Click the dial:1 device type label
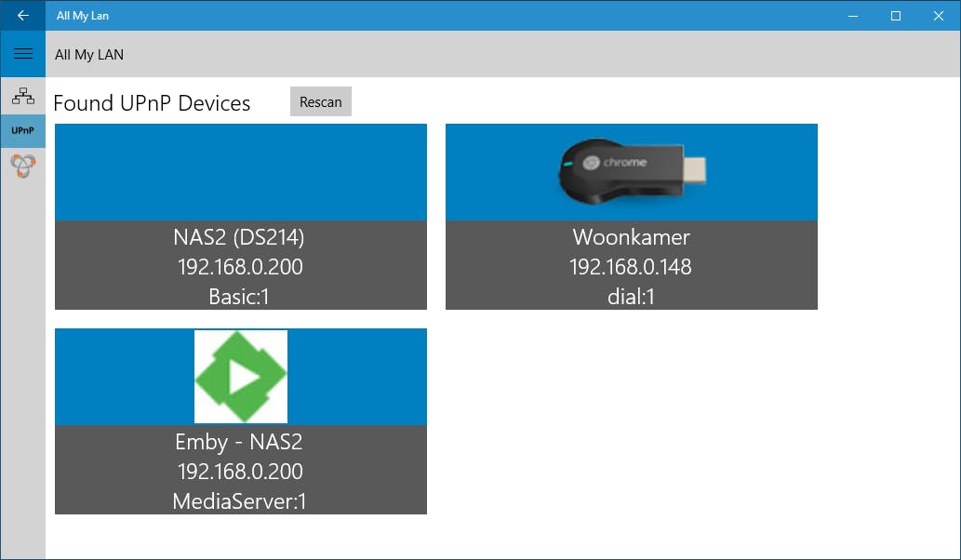The height and width of the screenshot is (560, 961). coord(631,298)
